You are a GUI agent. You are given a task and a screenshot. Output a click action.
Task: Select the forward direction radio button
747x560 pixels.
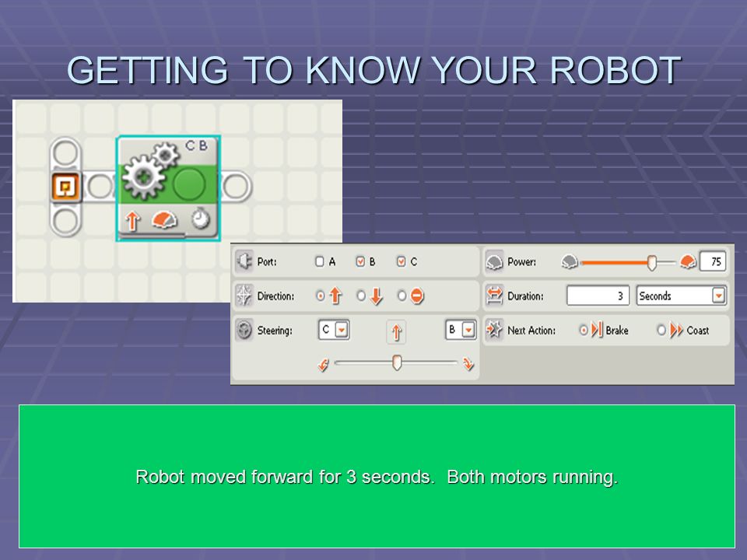(321, 296)
